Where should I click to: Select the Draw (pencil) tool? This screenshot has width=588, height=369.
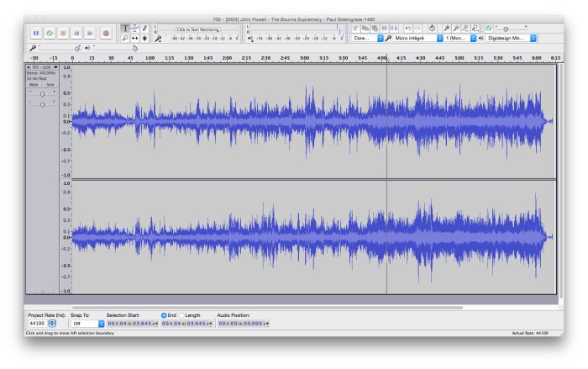144,28
